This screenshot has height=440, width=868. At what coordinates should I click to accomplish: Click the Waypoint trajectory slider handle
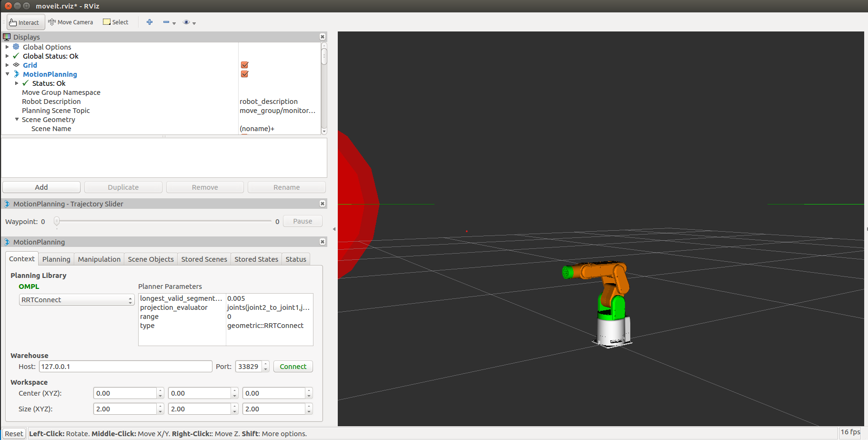point(57,221)
